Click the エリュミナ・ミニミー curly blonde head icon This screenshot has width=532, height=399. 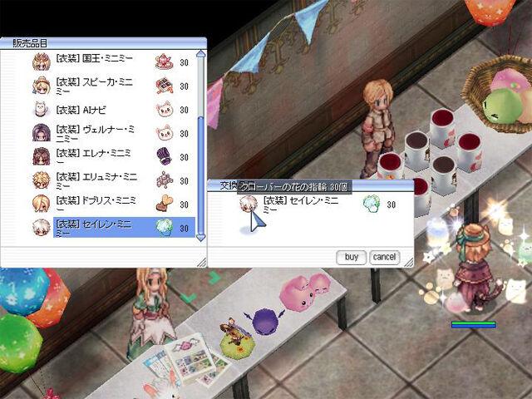click(x=42, y=180)
